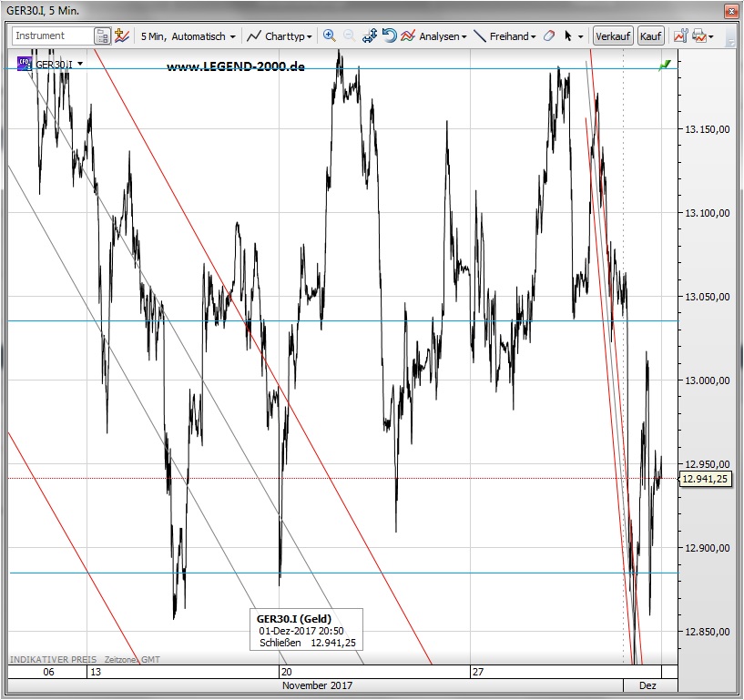Click the pan/move arrows chart icon

tap(369, 36)
